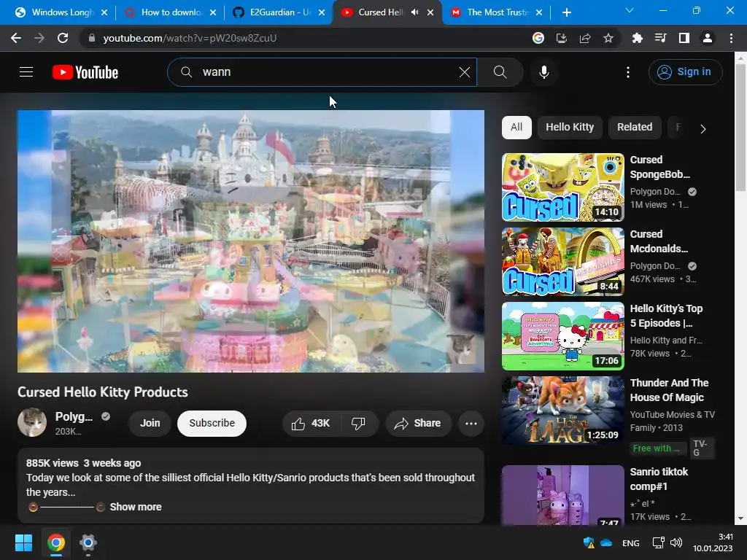Clear the search box with X
Viewport: 747px width, 560px height.
(x=465, y=72)
